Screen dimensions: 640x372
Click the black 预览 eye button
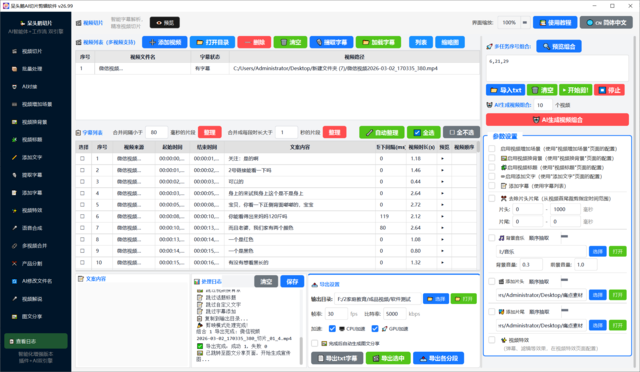(x=164, y=22)
